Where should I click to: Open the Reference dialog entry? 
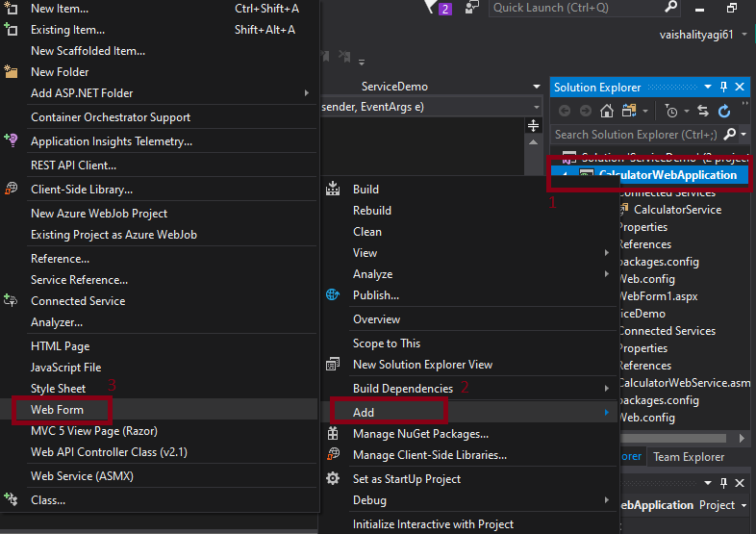coord(159,259)
